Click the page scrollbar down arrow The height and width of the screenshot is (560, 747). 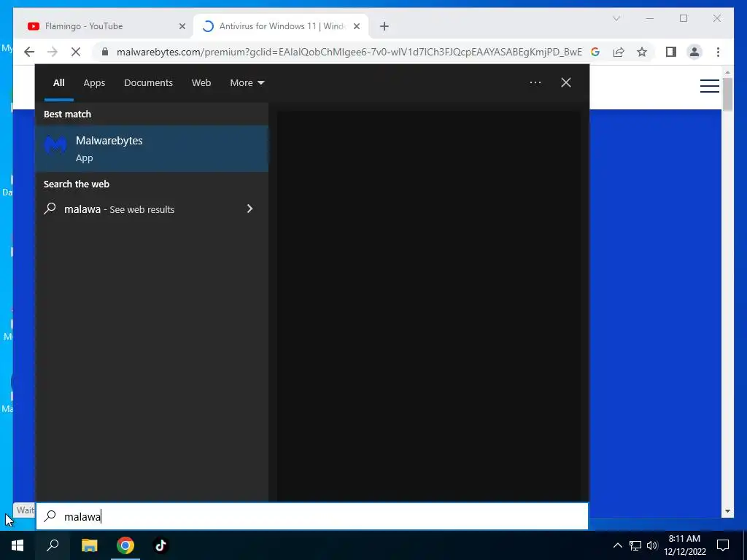[727, 511]
